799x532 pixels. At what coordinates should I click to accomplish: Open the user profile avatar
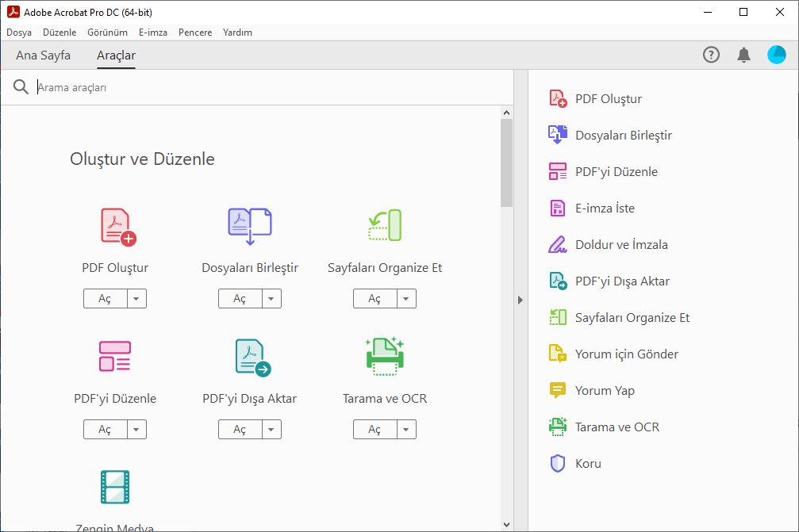[x=777, y=55]
